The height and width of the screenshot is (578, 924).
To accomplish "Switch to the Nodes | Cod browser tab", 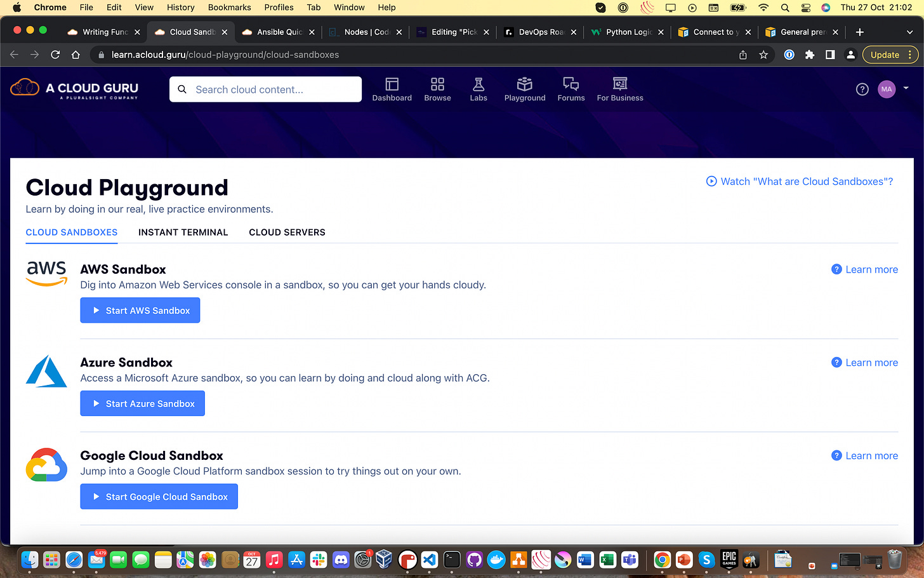I will point(366,32).
